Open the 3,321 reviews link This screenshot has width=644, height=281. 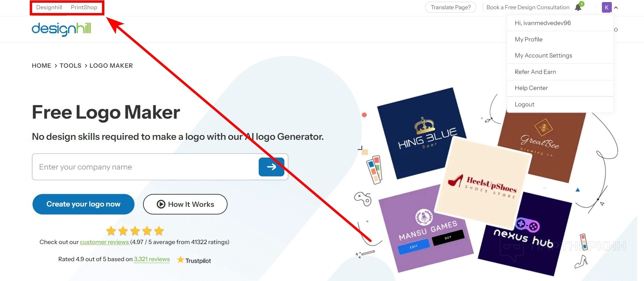click(x=152, y=259)
